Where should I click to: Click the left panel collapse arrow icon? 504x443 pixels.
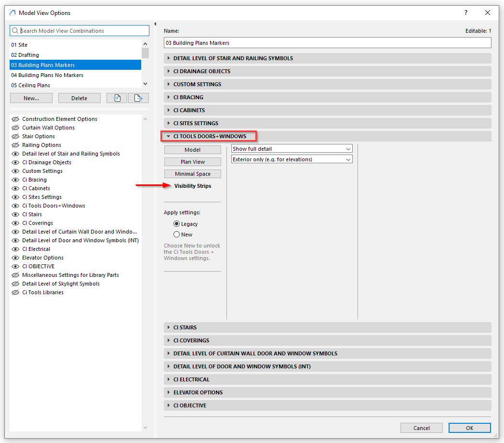point(155,24)
